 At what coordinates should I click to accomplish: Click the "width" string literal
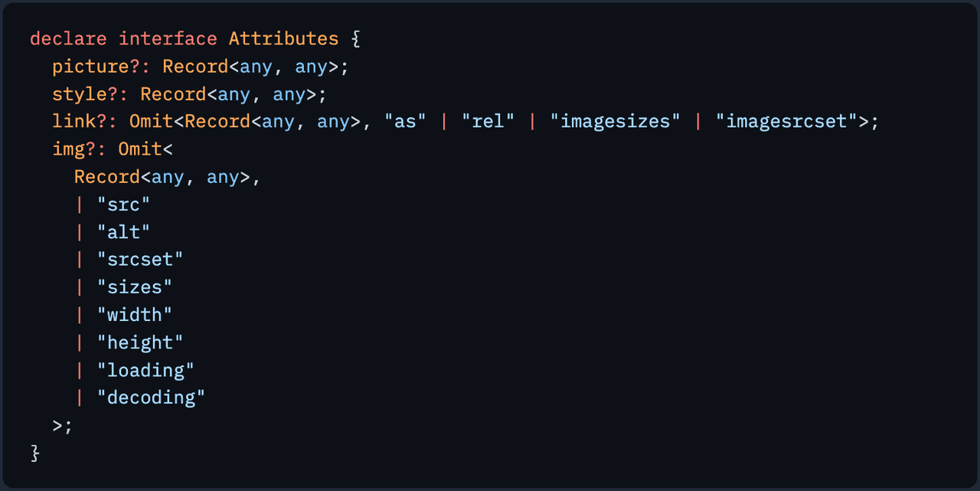click(x=135, y=315)
